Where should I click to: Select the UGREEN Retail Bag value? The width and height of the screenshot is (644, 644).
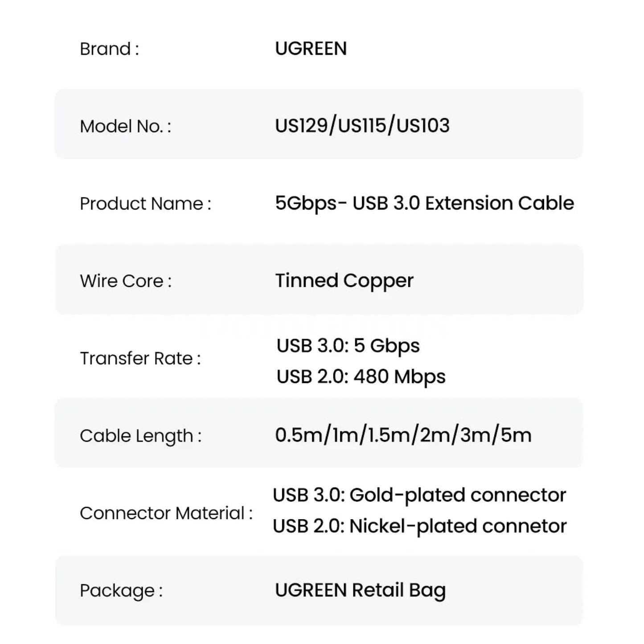click(x=360, y=590)
